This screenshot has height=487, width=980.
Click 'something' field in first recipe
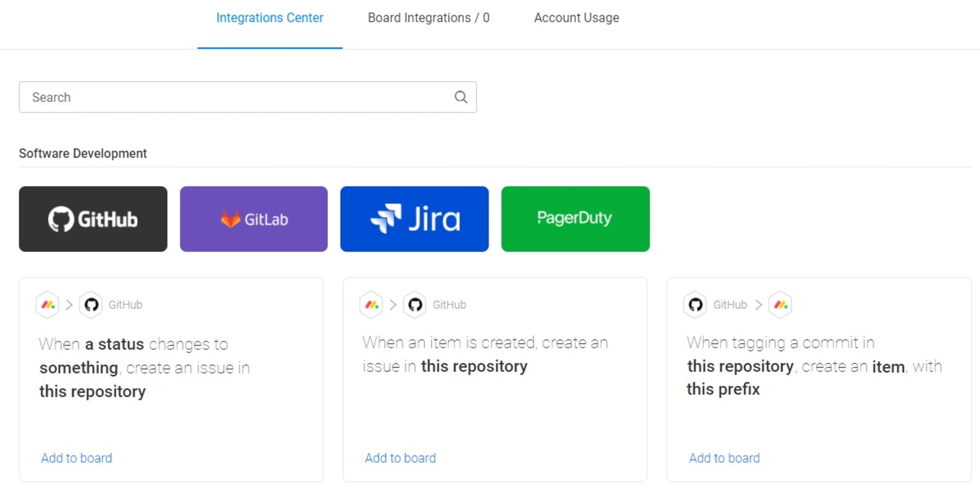[x=78, y=368]
